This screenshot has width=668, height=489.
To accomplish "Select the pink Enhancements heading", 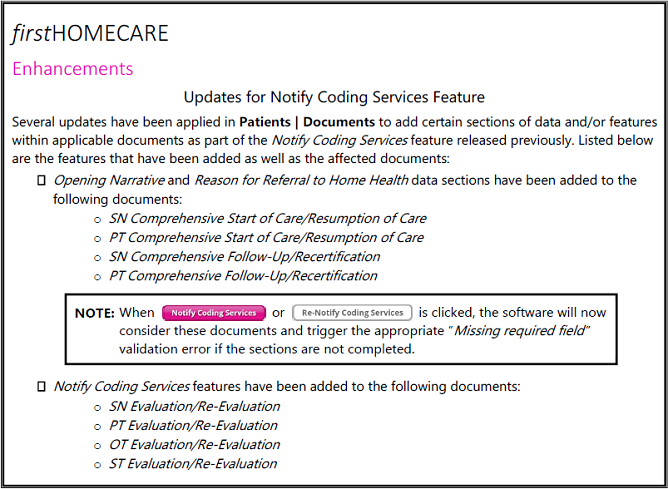I will (72, 69).
